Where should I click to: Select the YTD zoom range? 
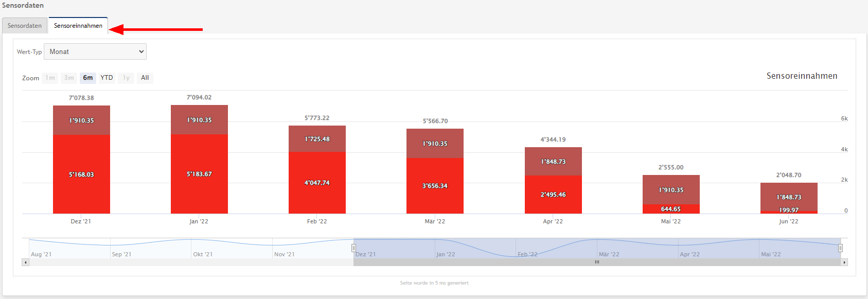(107, 78)
